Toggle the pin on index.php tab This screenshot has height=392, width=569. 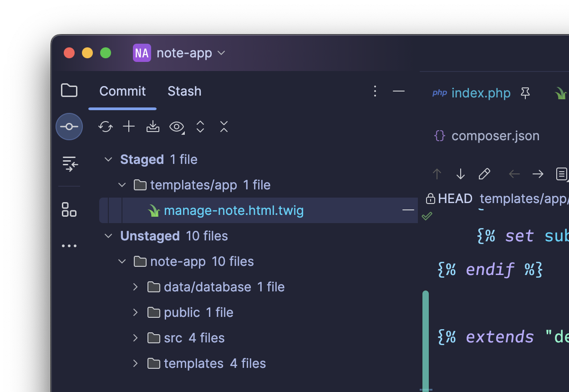tap(525, 93)
